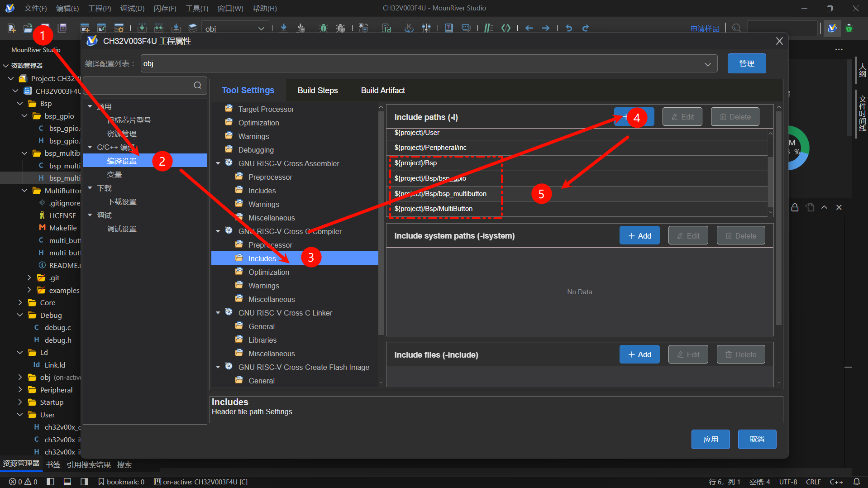The image size is (868, 488).
Task: Open the 工具(T) menu
Action: [x=197, y=8]
